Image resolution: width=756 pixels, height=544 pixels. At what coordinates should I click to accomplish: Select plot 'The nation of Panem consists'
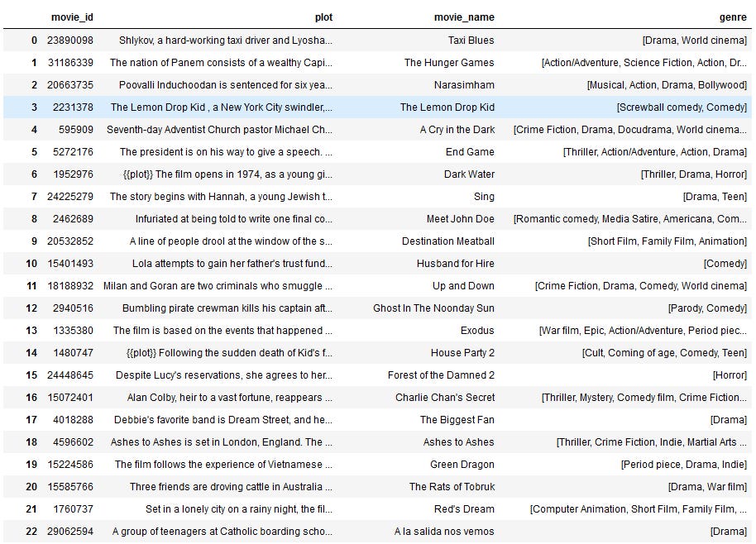[x=222, y=63]
